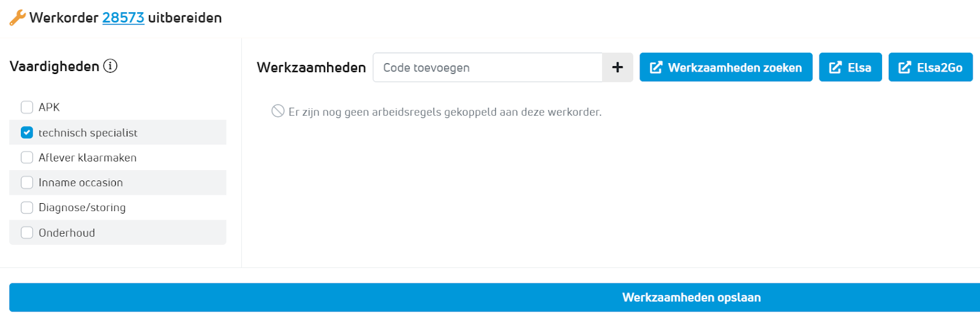Click the 'uitbereiden' title text
The image size is (980, 320).
[185, 18]
